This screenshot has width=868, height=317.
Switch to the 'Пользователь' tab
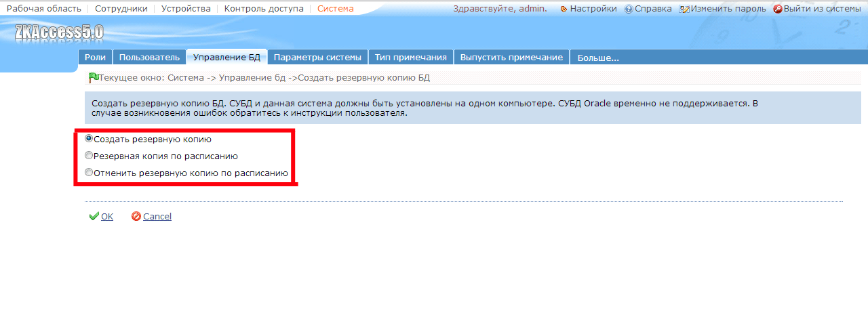click(149, 58)
